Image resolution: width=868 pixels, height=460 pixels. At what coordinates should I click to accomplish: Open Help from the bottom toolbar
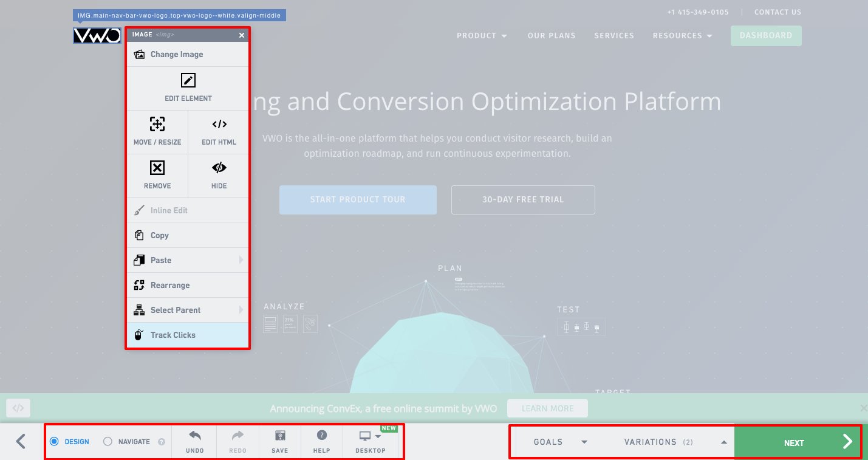(x=321, y=442)
